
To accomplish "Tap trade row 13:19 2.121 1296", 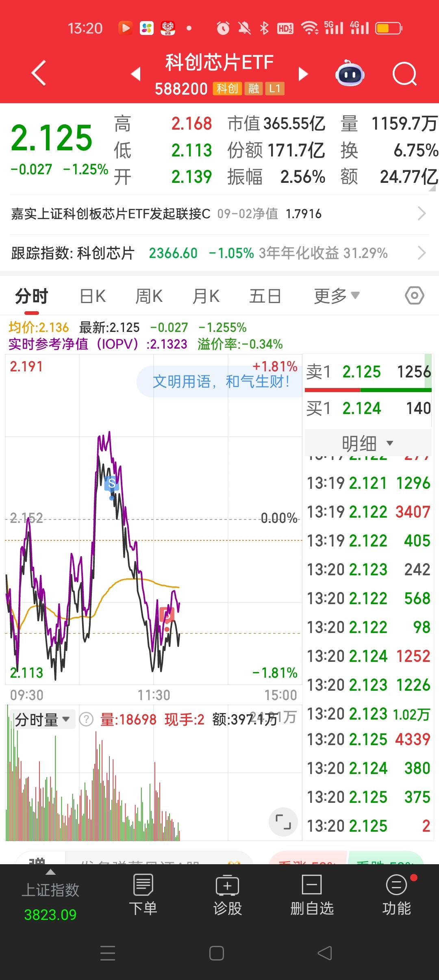I will 368,483.
